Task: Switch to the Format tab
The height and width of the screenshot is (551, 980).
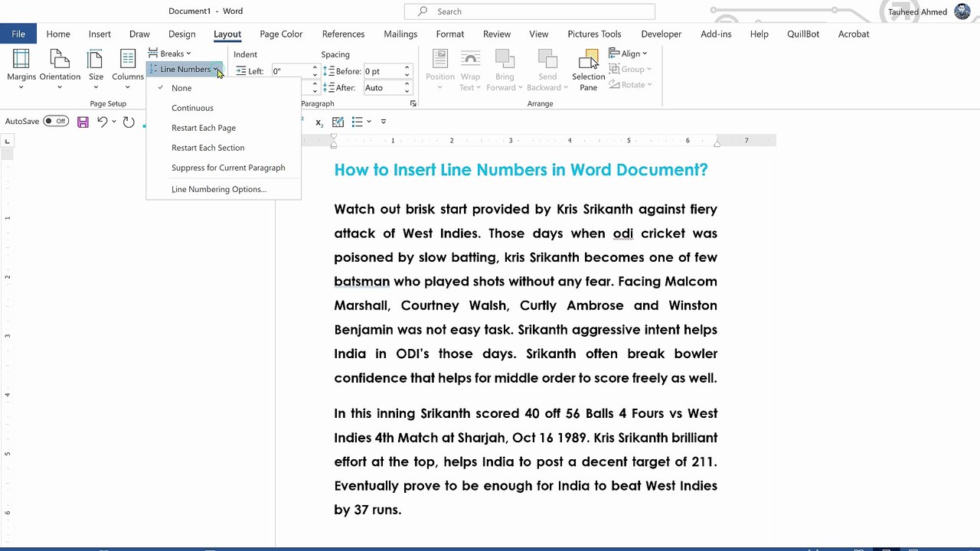Action: 450,34
